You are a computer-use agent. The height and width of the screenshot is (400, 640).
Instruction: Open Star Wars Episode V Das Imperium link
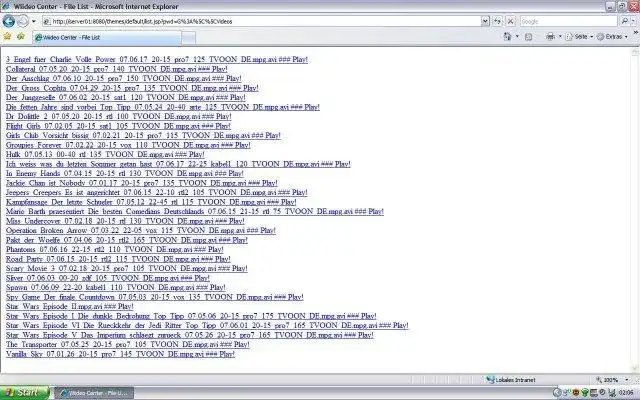tap(189, 335)
